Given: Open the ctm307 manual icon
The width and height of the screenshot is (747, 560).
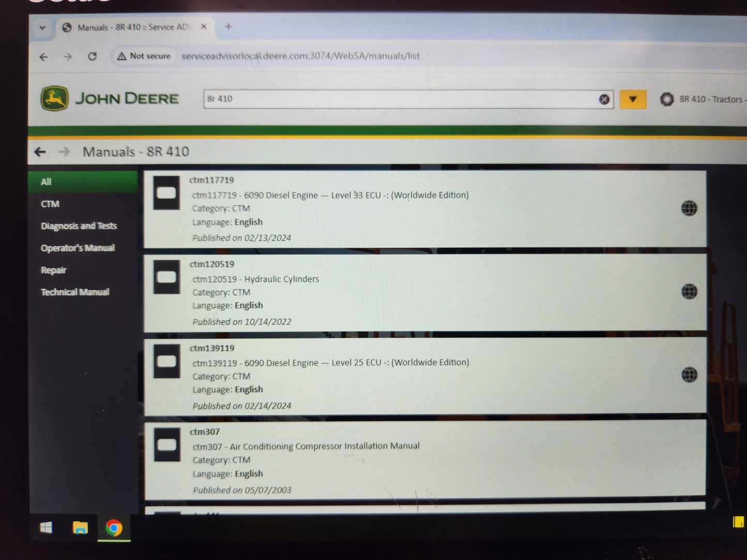Looking at the screenshot, I should click(x=167, y=445).
